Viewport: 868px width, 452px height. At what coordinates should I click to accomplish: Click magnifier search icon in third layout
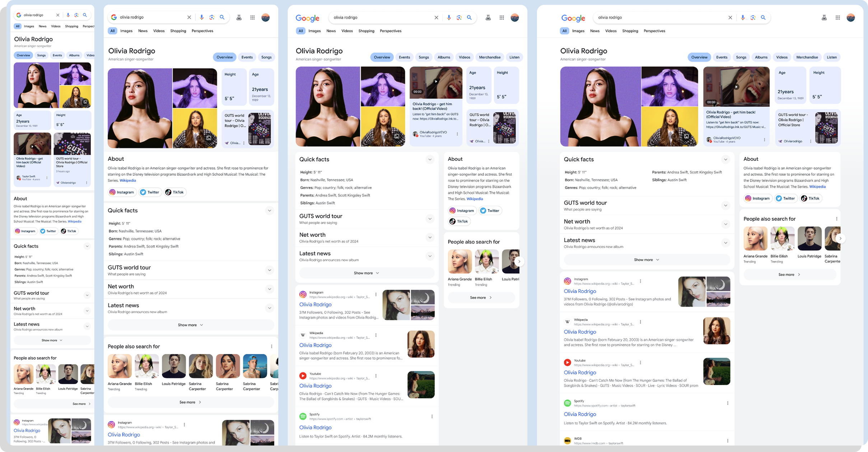point(469,18)
